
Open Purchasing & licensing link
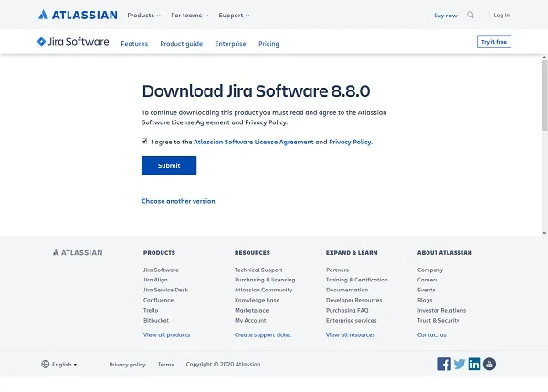(x=265, y=280)
